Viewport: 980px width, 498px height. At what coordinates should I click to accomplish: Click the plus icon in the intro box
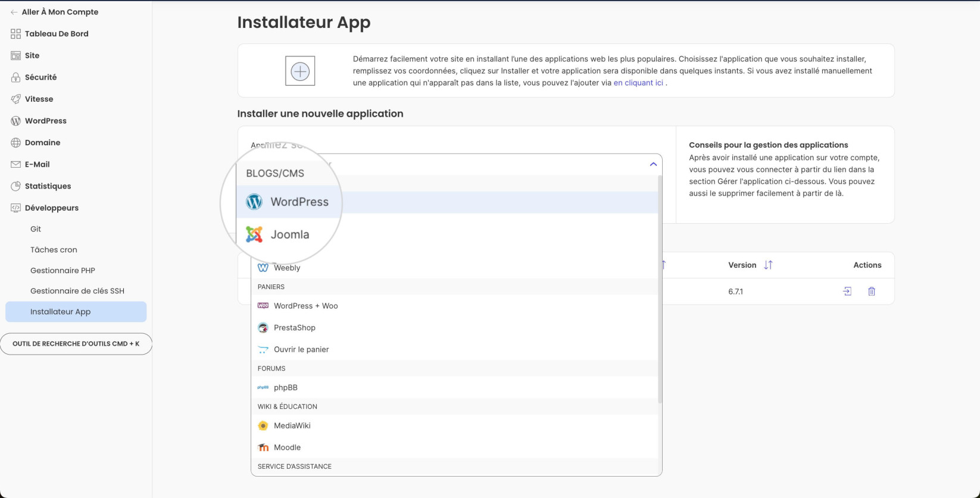point(300,71)
